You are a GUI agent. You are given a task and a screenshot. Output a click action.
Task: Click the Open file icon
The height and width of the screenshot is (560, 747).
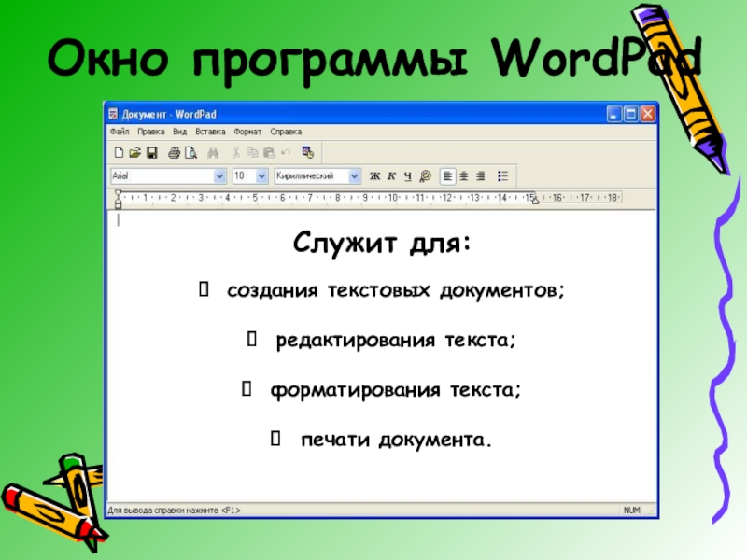[134, 153]
